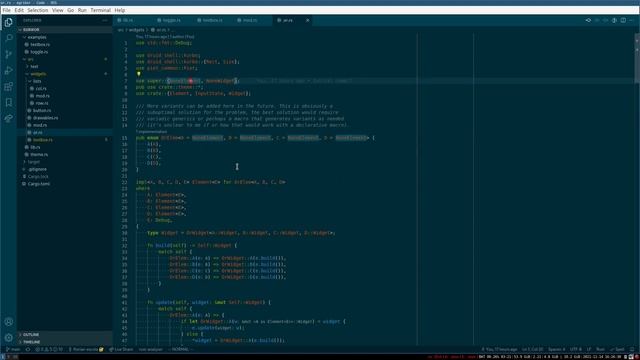Click the Spell checker status item

click(617, 349)
